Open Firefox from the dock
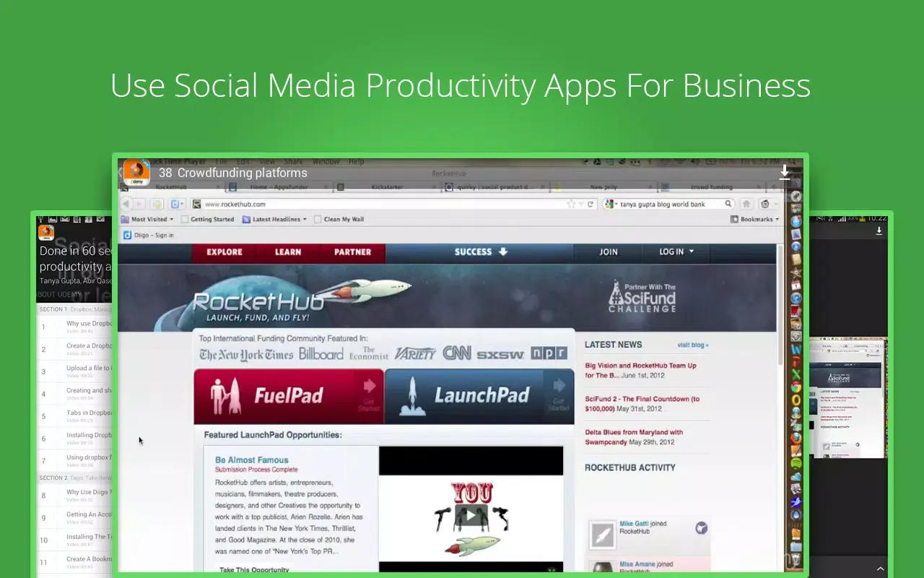 point(796,438)
